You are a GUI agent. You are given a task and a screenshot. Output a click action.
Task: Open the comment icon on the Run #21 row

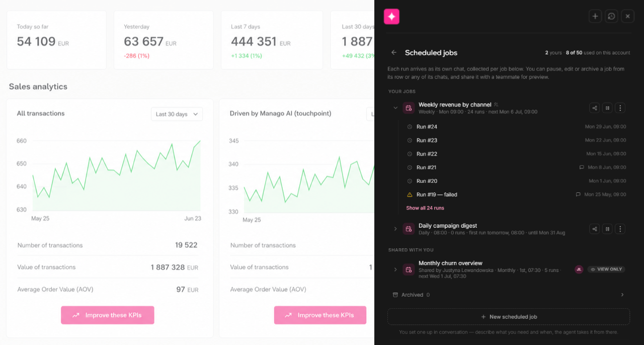(x=582, y=167)
